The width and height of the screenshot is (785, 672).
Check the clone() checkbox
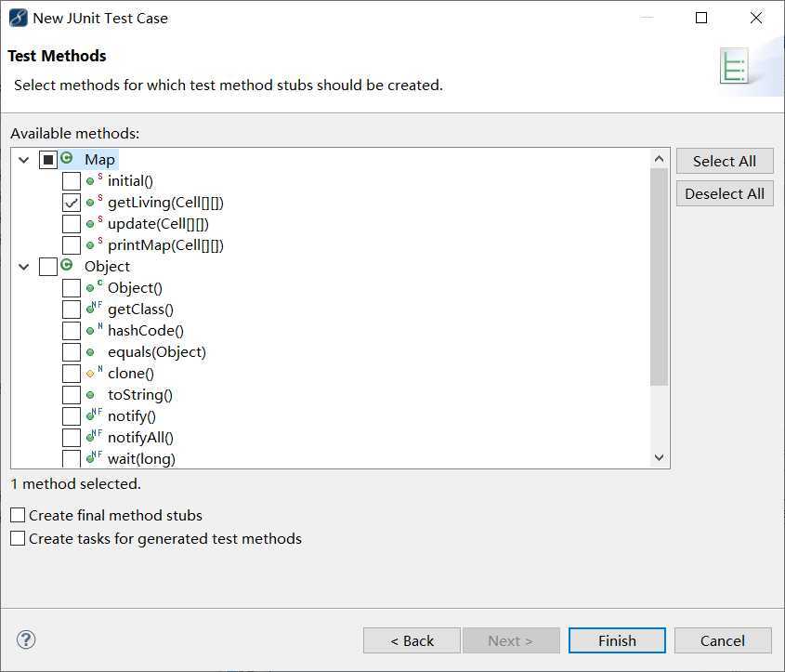pos(72,374)
